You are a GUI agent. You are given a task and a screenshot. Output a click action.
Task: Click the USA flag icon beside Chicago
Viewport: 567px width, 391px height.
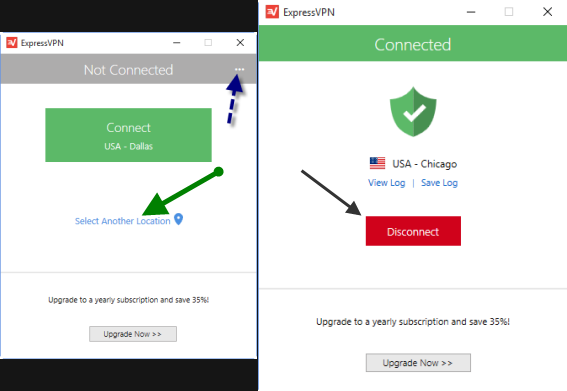click(x=378, y=163)
